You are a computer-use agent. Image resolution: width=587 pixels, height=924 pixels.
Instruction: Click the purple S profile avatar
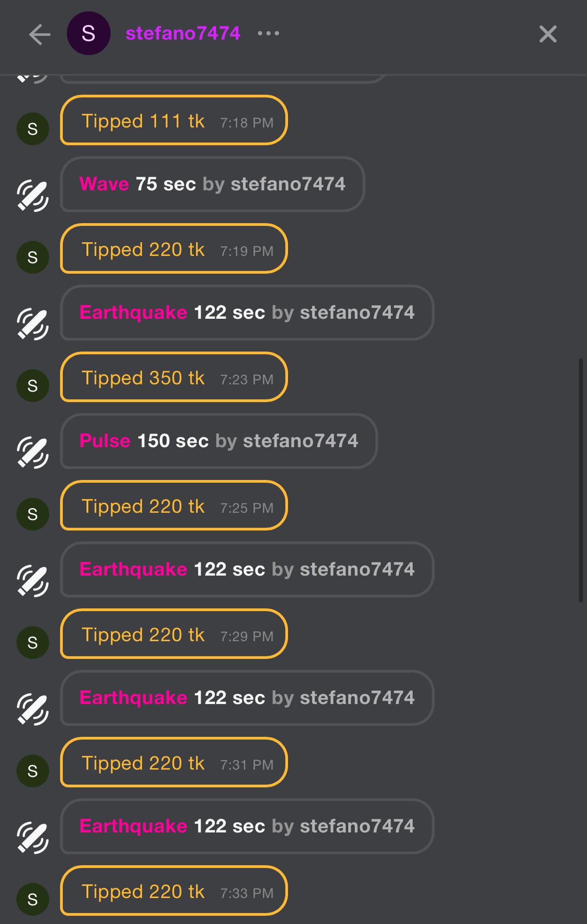coord(88,34)
